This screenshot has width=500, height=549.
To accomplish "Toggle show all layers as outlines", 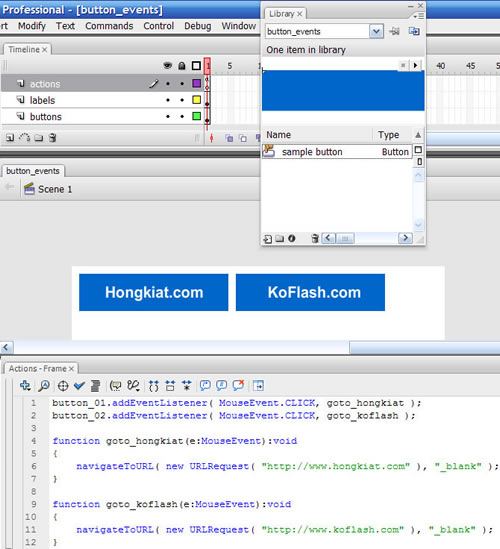I will (x=196, y=66).
